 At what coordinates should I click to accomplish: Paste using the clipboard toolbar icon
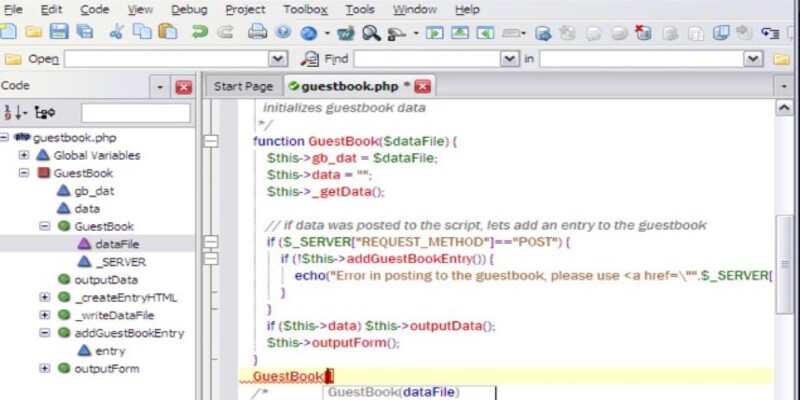point(168,32)
